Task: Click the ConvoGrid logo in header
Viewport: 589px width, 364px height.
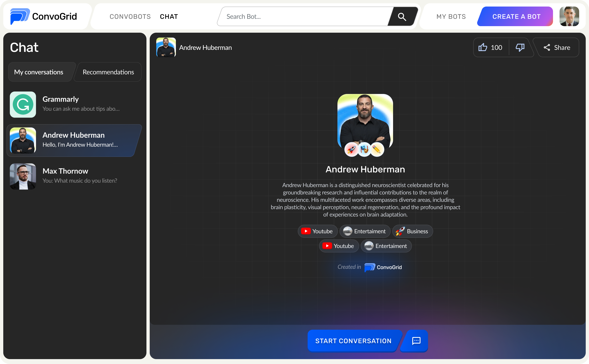Action: 44,16
